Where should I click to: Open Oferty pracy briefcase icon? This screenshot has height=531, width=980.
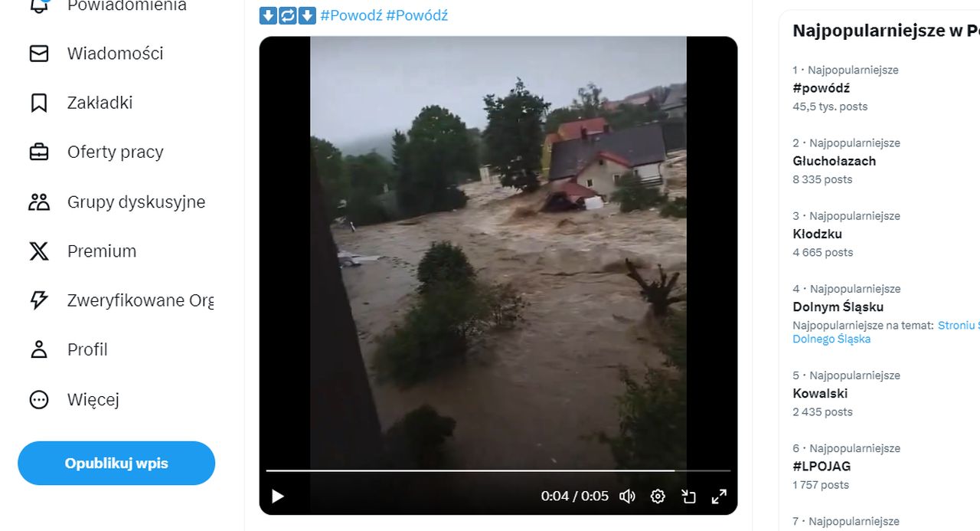click(38, 152)
